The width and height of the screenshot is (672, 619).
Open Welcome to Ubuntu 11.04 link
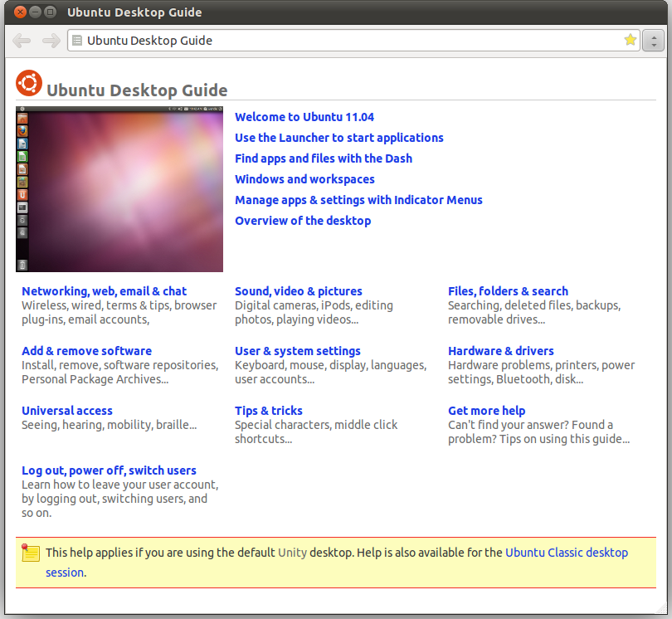[304, 117]
